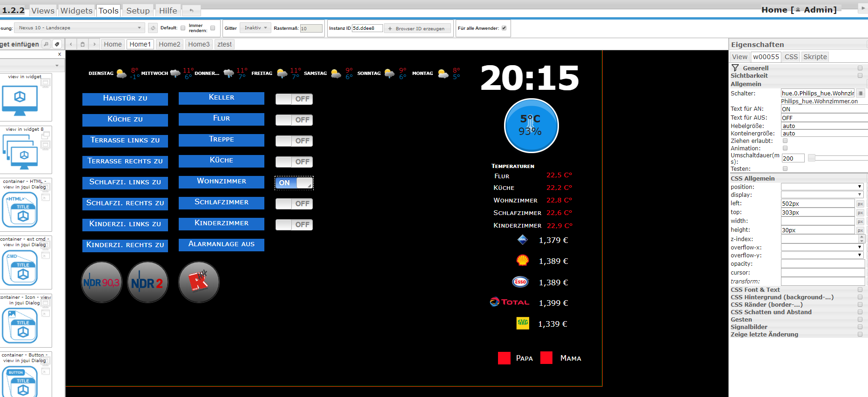Click the widget search magnifier icon

(x=46, y=44)
